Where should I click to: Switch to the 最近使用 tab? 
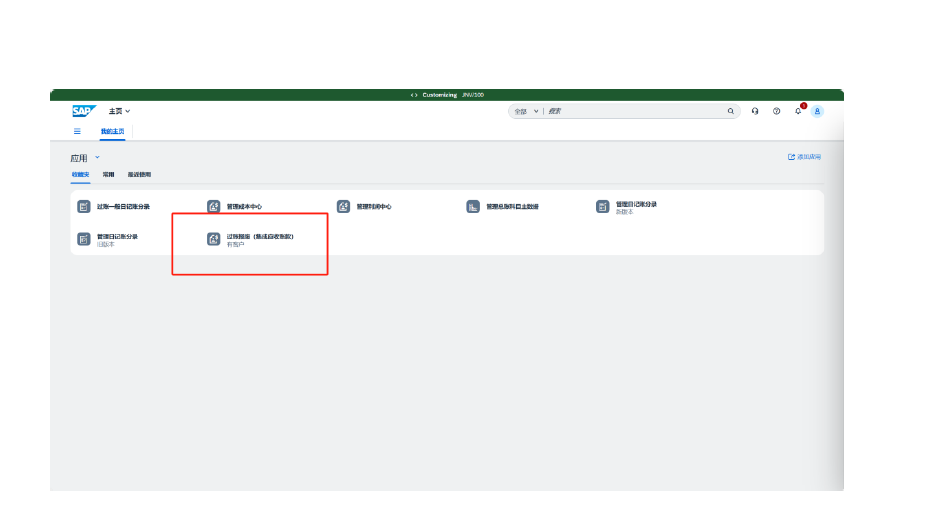pos(139,175)
